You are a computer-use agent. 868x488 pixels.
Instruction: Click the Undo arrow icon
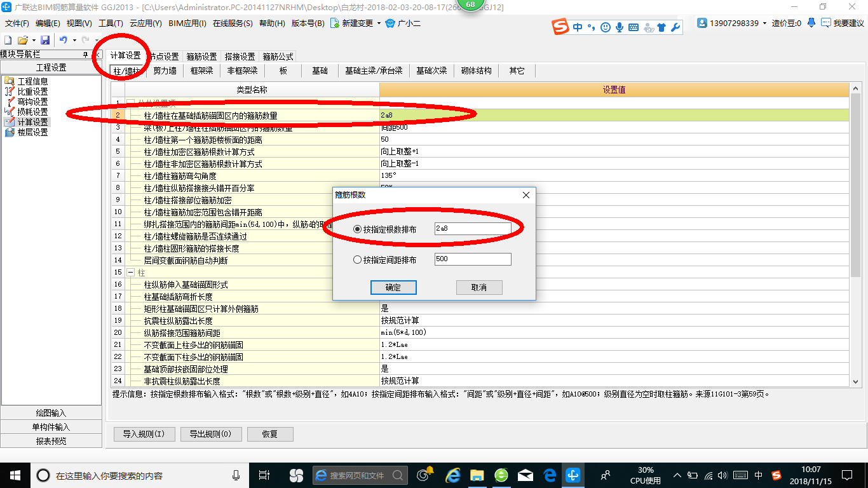pyautogui.click(x=63, y=39)
